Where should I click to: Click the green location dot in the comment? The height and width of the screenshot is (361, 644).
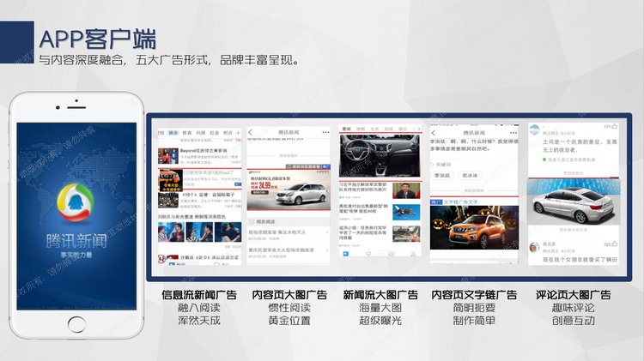[x=544, y=159]
